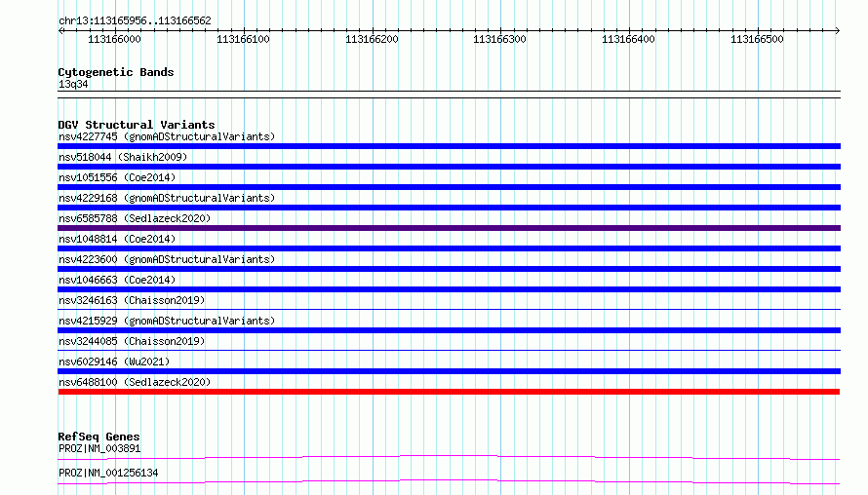Click the blue bar for nsv4223600
868x495 pixels.
pos(449,269)
